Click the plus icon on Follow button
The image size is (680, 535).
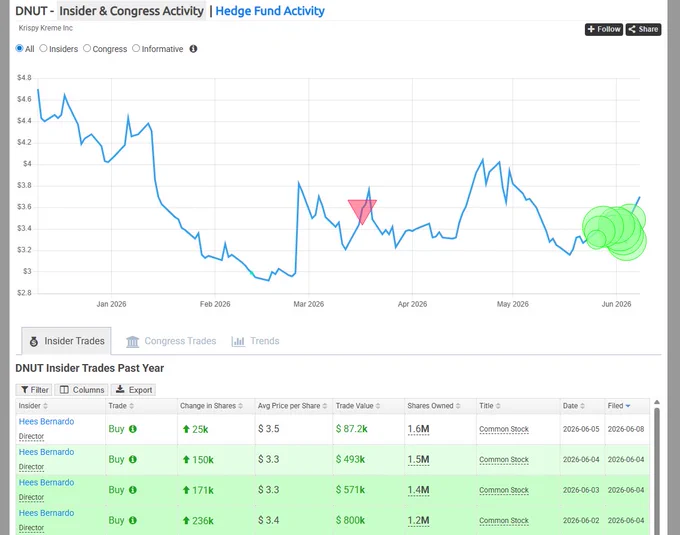point(591,29)
